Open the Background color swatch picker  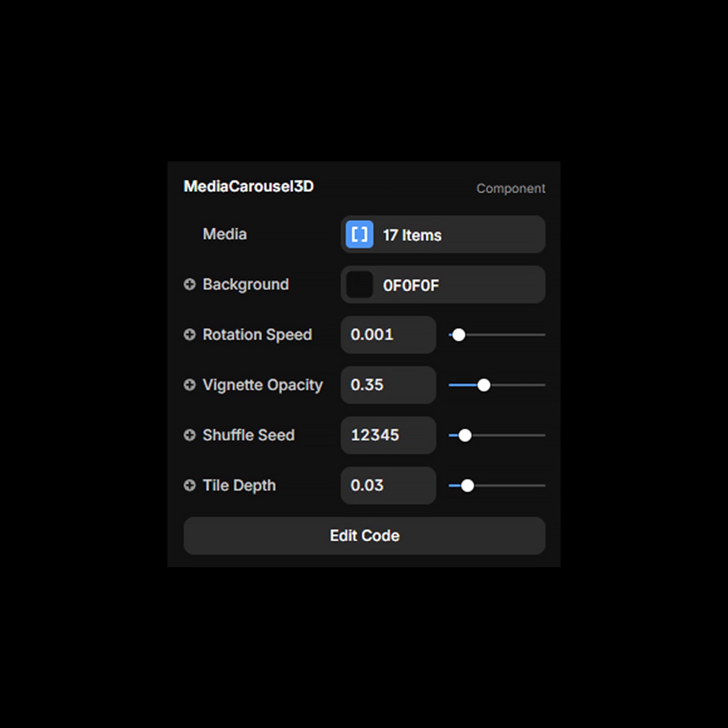click(x=359, y=285)
